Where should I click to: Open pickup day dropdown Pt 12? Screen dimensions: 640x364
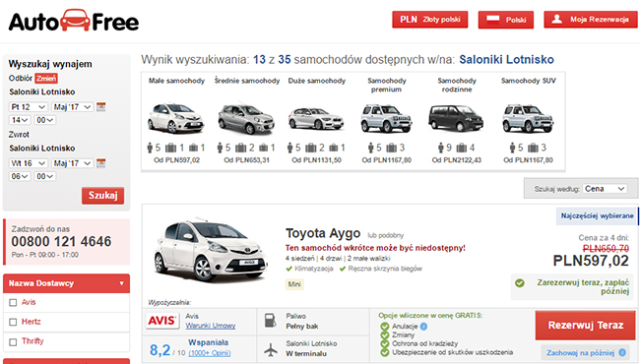click(x=28, y=107)
